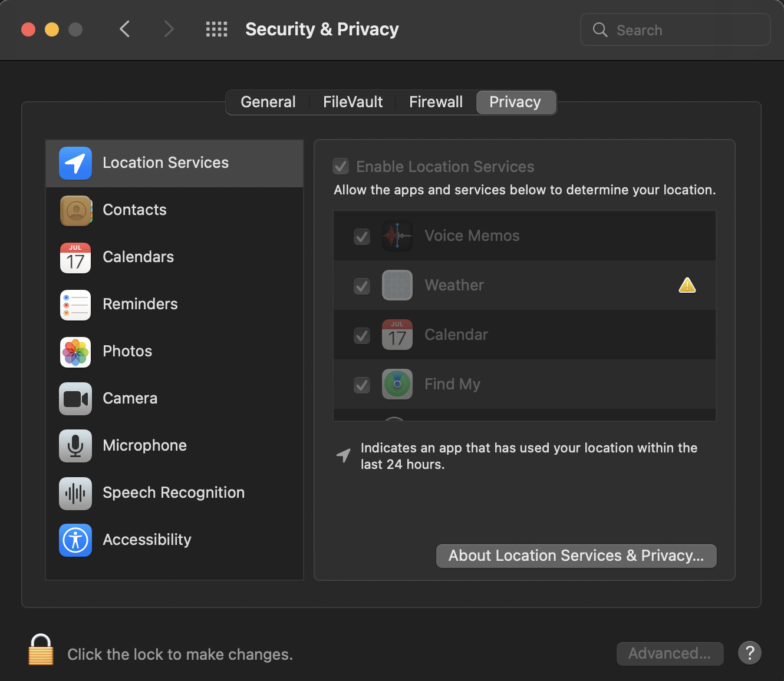Select Location Services label in sidebar
Image resolution: width=784 pixels, height=681 pixels.
coord(166,163)
